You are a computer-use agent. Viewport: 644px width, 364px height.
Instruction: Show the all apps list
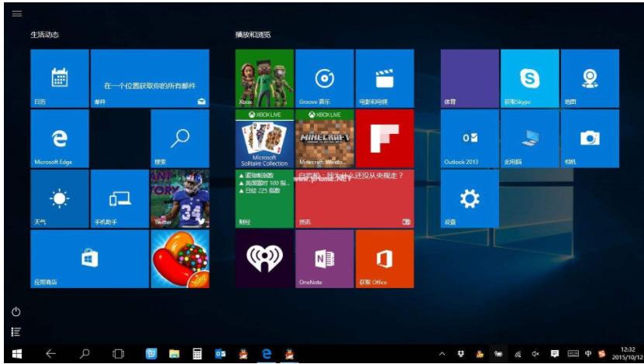[x=16, y=332]
